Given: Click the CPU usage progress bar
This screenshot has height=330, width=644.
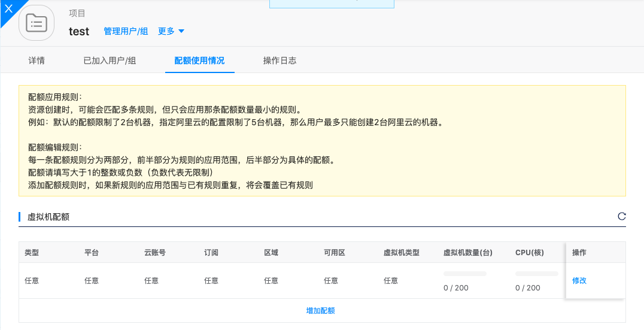Looking at the screenshot, I should tap(537, 274).
